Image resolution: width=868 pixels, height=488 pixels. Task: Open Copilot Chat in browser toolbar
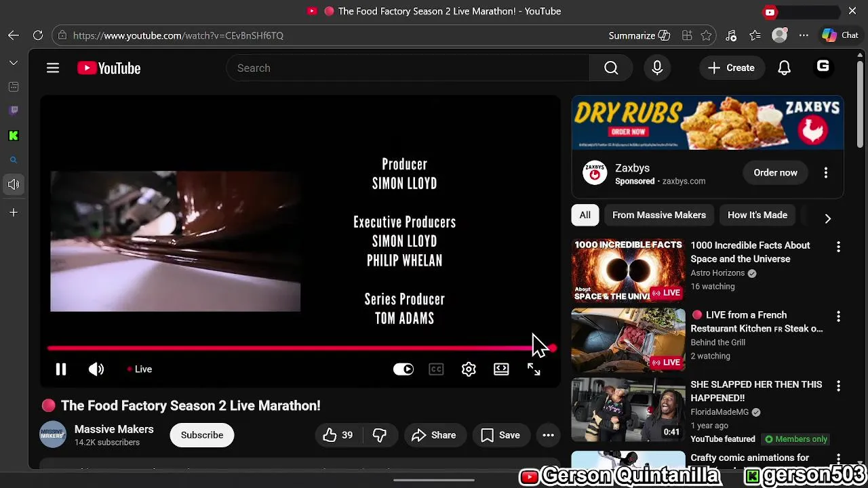tap(840, 35)
